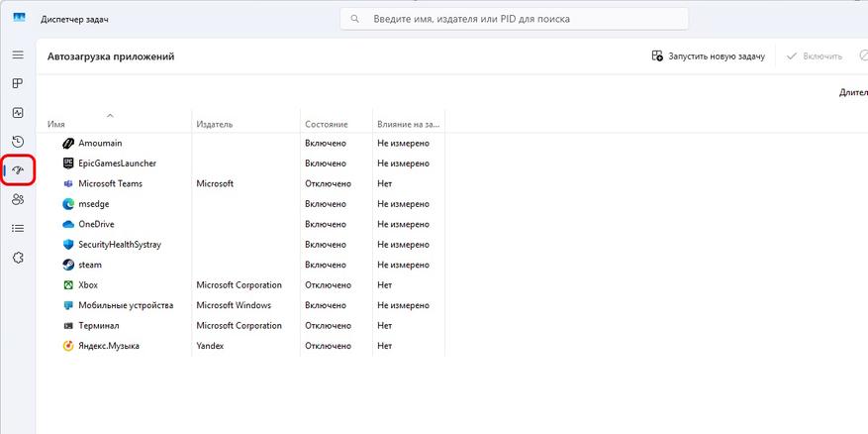Click Запустить новую задачу button
Image resolution: width=868 pixels, height=434 pixels.
pos(709,55)
